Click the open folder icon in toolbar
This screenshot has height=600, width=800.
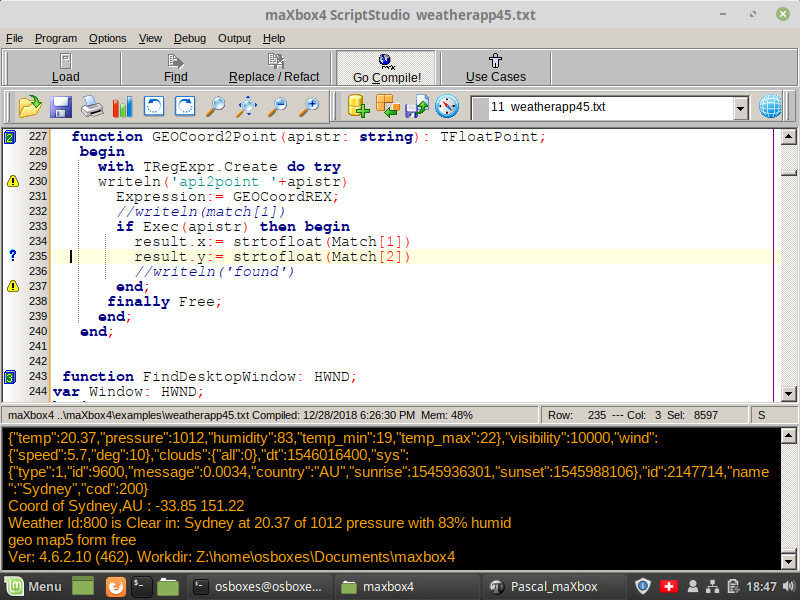tap(30, 106)
